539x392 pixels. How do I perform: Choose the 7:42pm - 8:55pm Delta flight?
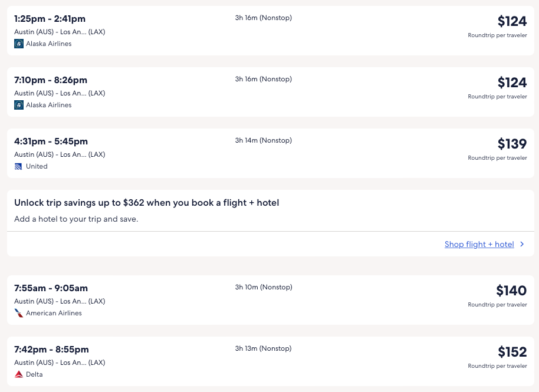click(51, 350)
